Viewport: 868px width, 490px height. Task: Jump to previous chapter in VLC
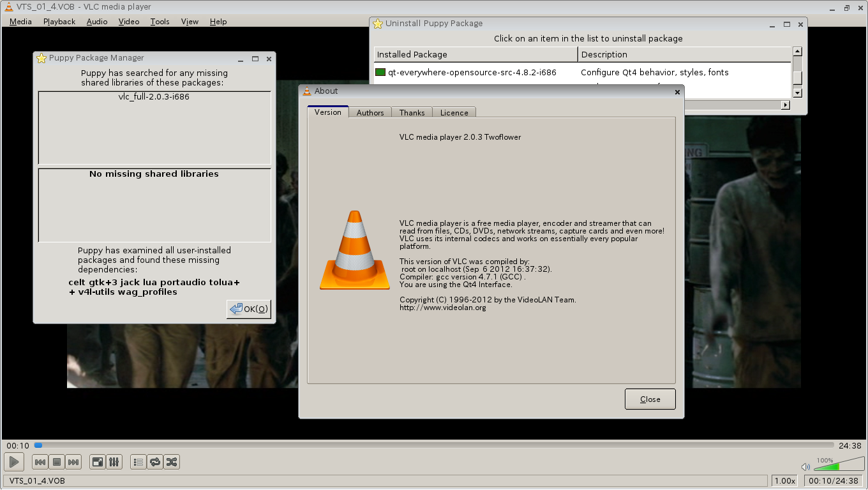(40, 462)
